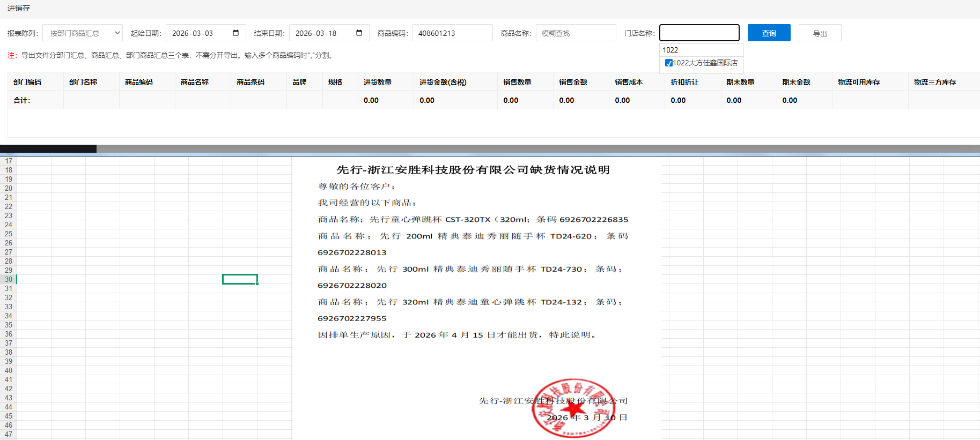Image resolution: width=980 pixels, height=440 pixels.
Task: Click the green-outlined selected spreadsheet cell
Action: (240, 279)
